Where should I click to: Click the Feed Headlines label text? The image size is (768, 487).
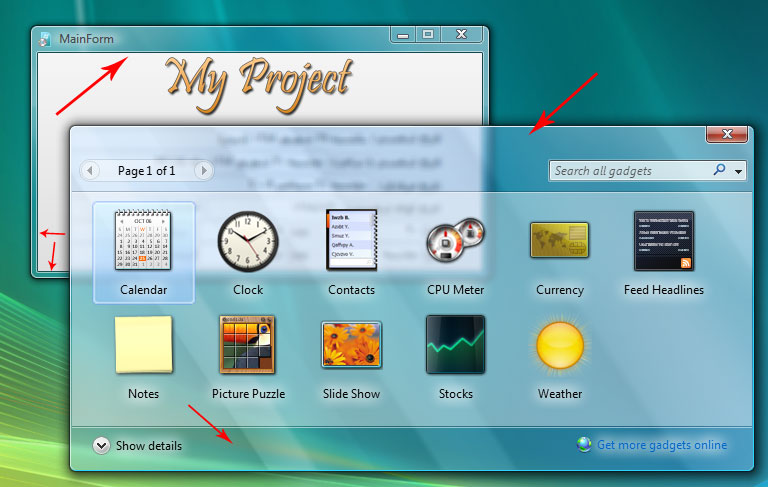tap(664, 290)
